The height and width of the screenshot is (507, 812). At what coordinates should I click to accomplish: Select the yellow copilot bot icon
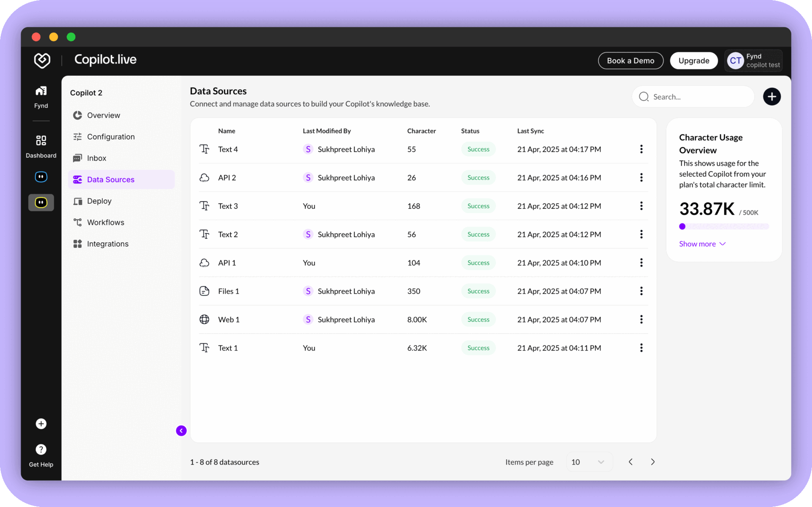41,203
